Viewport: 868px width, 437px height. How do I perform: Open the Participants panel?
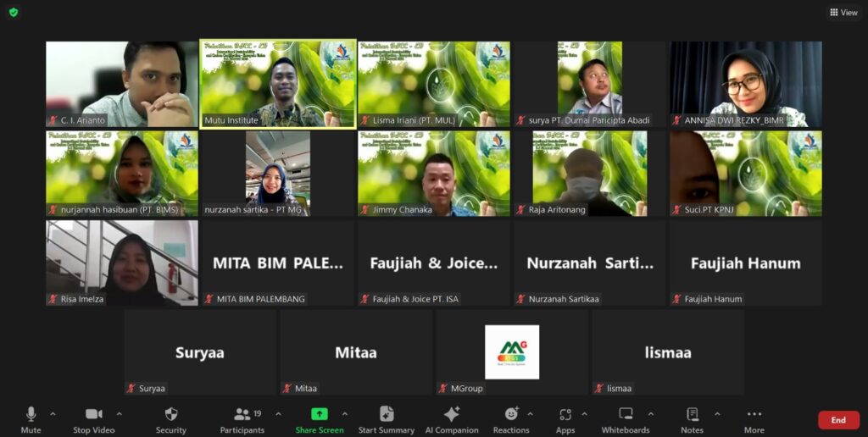click(x=242, y=414)
